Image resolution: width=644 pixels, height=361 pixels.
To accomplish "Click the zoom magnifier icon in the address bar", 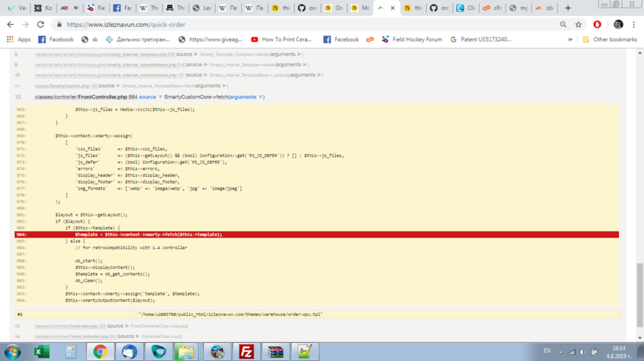I will (x=563, y=24).
